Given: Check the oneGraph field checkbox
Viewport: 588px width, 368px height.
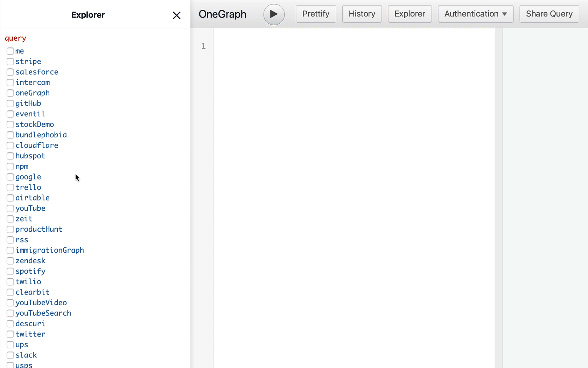Looking at the screenshot, I should (x=10, y=93).
